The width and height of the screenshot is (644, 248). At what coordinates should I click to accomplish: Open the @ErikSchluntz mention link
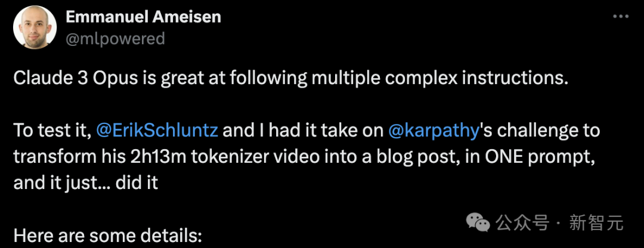coord(157,132)
